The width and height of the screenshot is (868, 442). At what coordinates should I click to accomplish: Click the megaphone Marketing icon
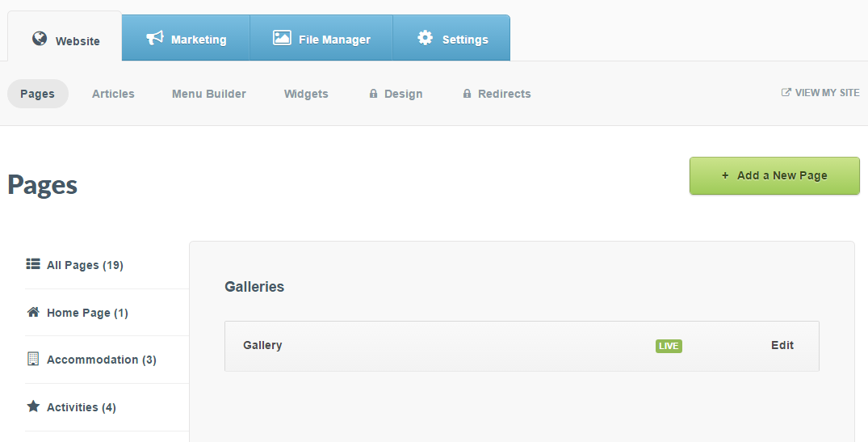(155, 38)
